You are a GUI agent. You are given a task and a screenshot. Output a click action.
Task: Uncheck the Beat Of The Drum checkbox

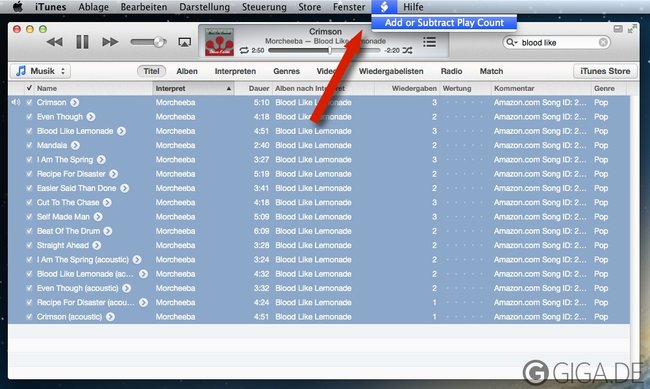tap(29, 231)
